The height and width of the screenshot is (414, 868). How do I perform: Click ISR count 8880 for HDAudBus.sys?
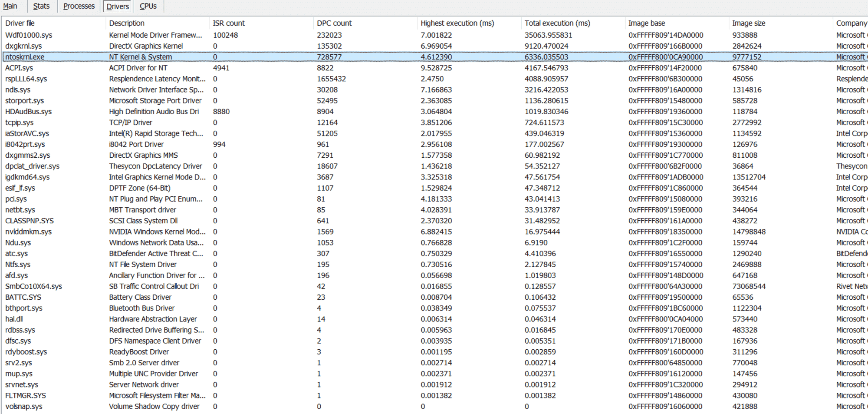221,112
